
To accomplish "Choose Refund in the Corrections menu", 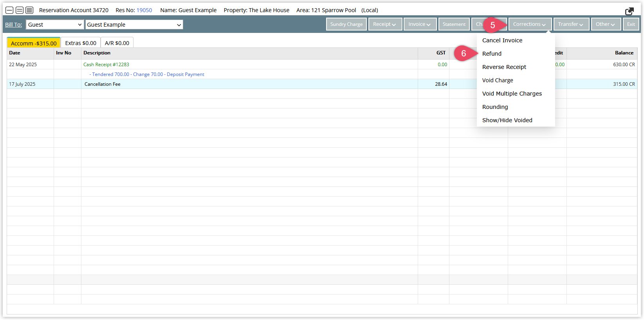I will (492, 54).
